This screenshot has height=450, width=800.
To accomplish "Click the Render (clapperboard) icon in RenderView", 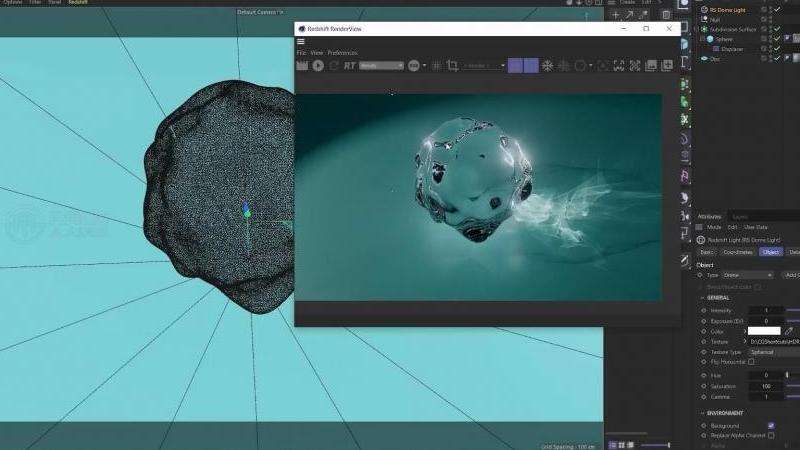I will 303,65.
